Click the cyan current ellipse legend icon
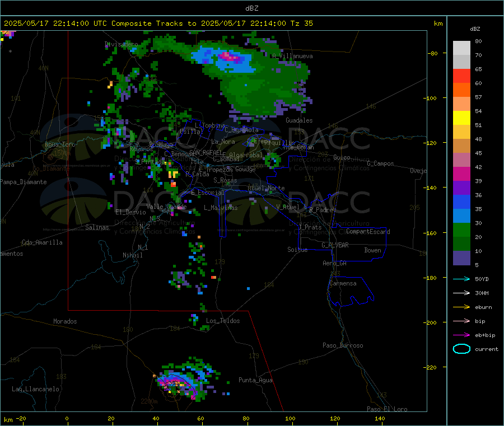The image size is (504, 426). tap(461, 349)
